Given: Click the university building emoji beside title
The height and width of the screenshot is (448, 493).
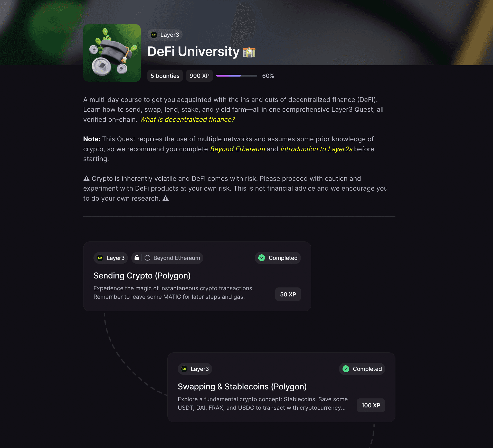Looking at the screenshot, I should point(249,52).
